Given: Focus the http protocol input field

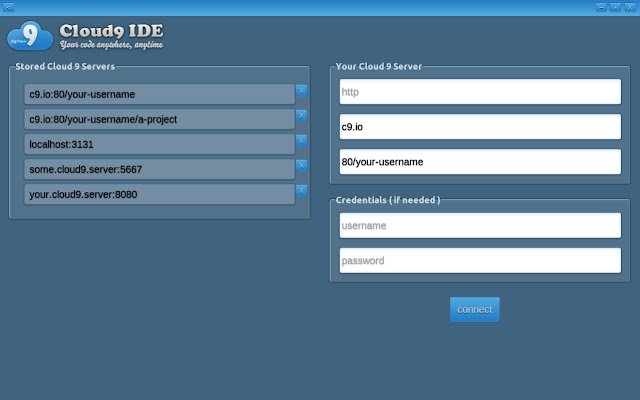Looking at the screenshot, I should tap(480, 92).
